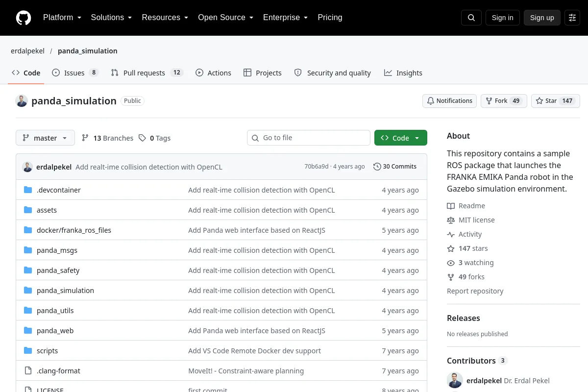Click the Activity pulse icon

(x=451, y=234)
